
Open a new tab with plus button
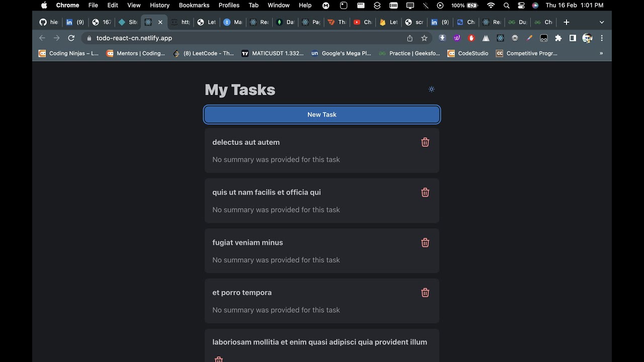click(567, 22)
